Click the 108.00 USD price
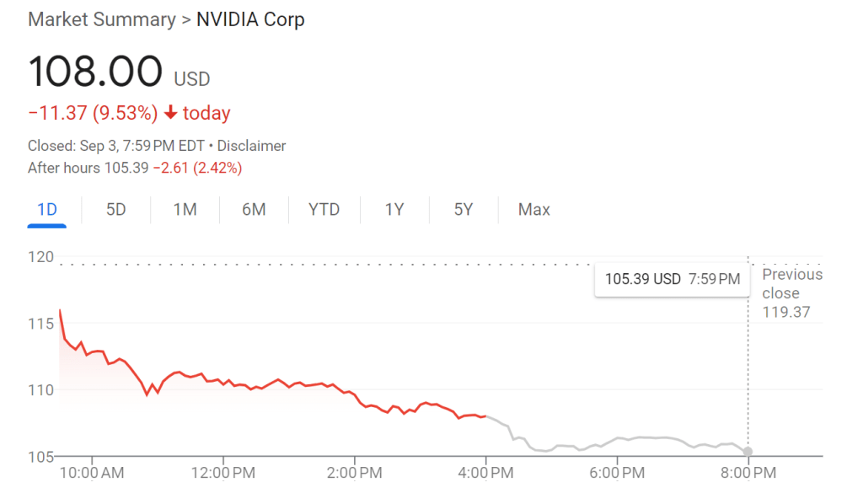Viewport: 863px width, 504px height. pos(95,72)
